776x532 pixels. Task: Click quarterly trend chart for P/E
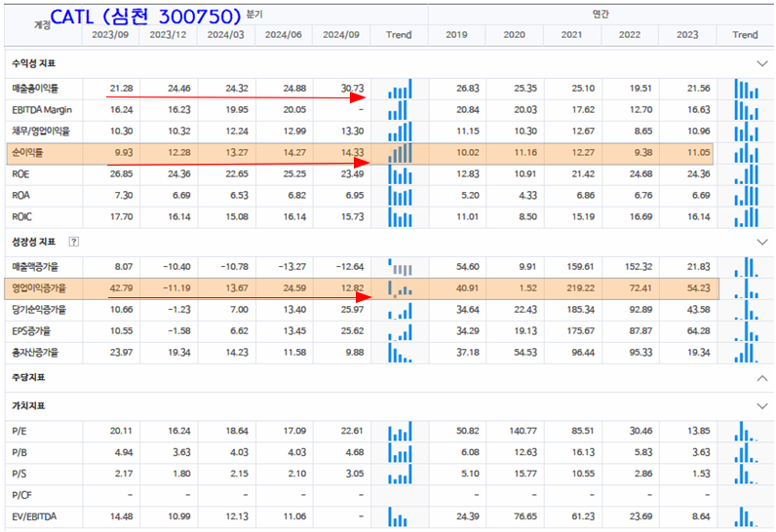400,431
